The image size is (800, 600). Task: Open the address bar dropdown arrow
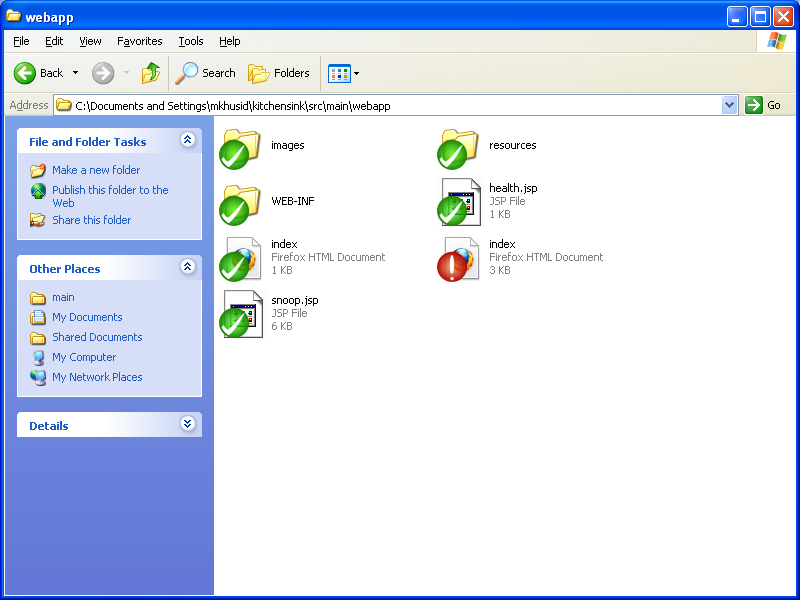(x=729, y=105)
